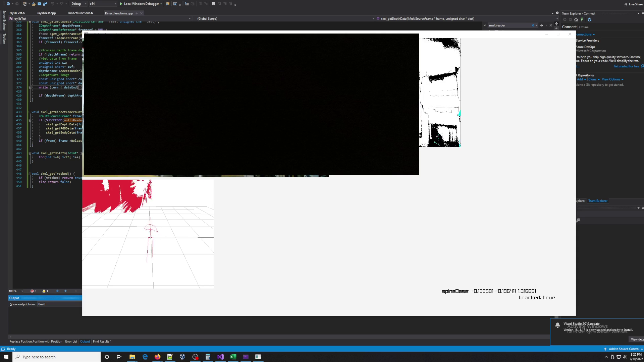Open the Show output from Build dropdown
644x362 pixels.
coord(60,304)
